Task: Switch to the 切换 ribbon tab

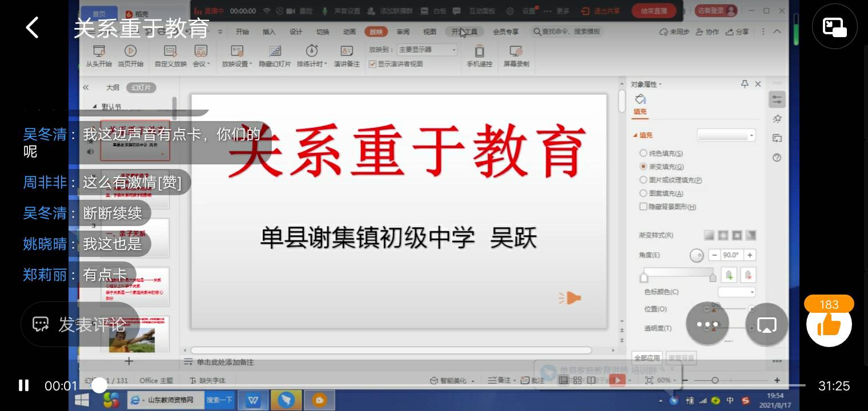Action: tap(323, 32)
